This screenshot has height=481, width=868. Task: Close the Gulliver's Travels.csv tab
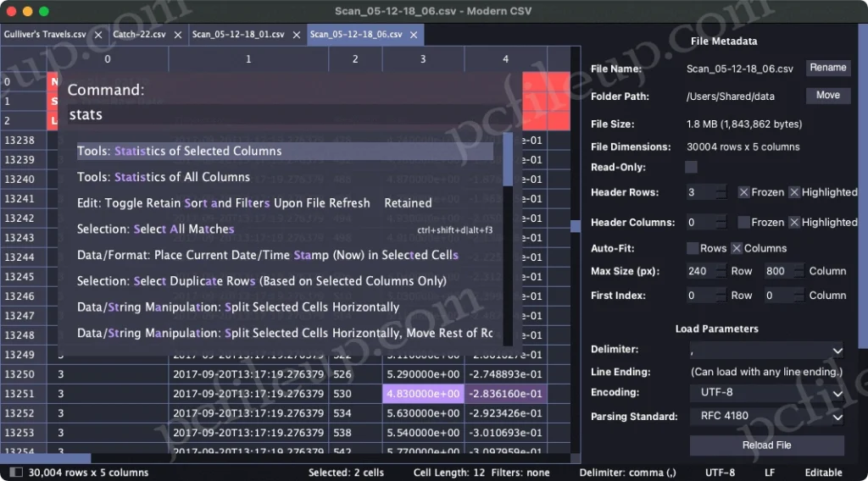98,35
